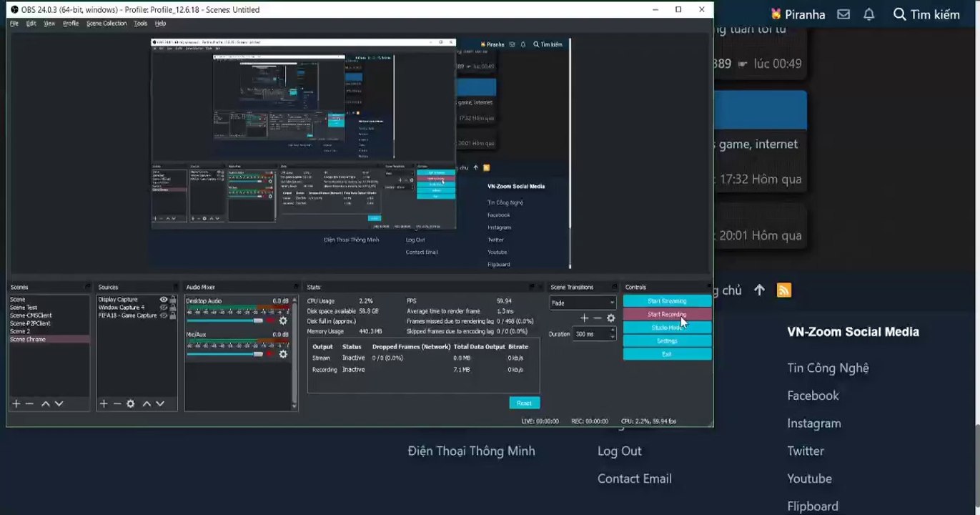
Task: Click the Start Streaming button
Action: [x=668, y=301]
